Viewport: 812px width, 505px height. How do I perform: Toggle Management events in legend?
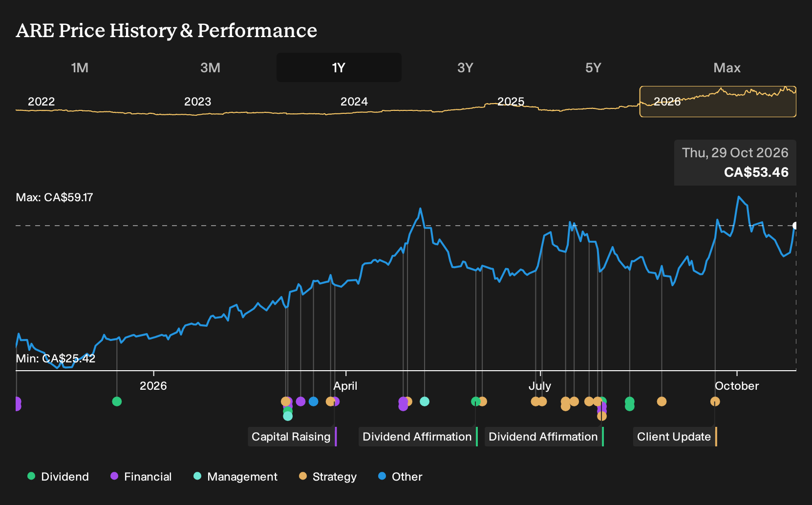pyautogui.click(x=235, y=477)
